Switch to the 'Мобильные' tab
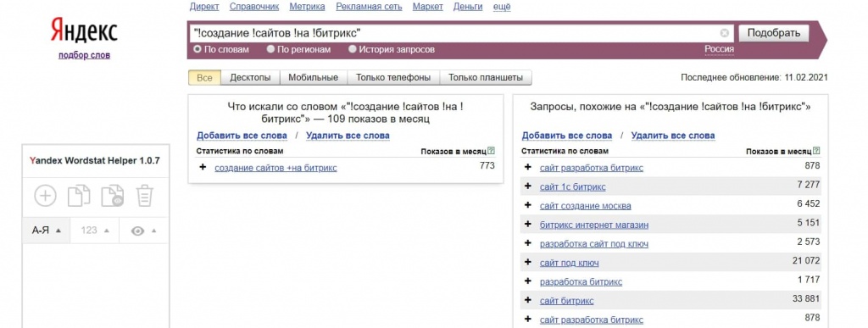Screen dimensions: 868x328 tap(314, 77)
